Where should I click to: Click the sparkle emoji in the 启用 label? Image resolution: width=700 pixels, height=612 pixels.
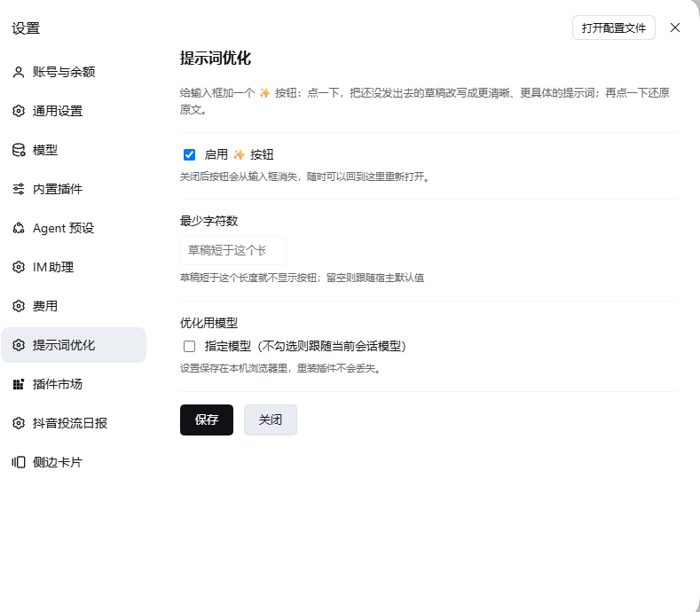tap(240, 155)
